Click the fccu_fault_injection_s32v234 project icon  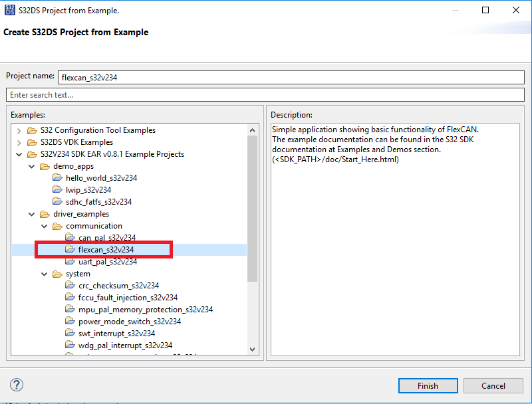(x=70, y=297)
